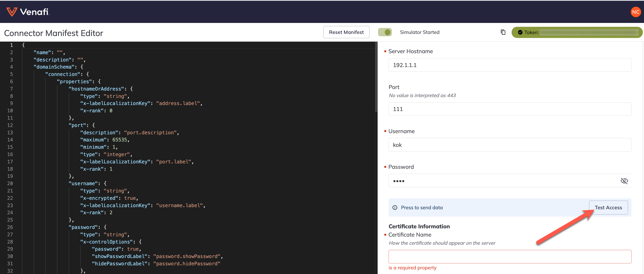The width and height of the screenshot is (644, 274).
Task: Click the "port.label" string value
Action: 173,162
